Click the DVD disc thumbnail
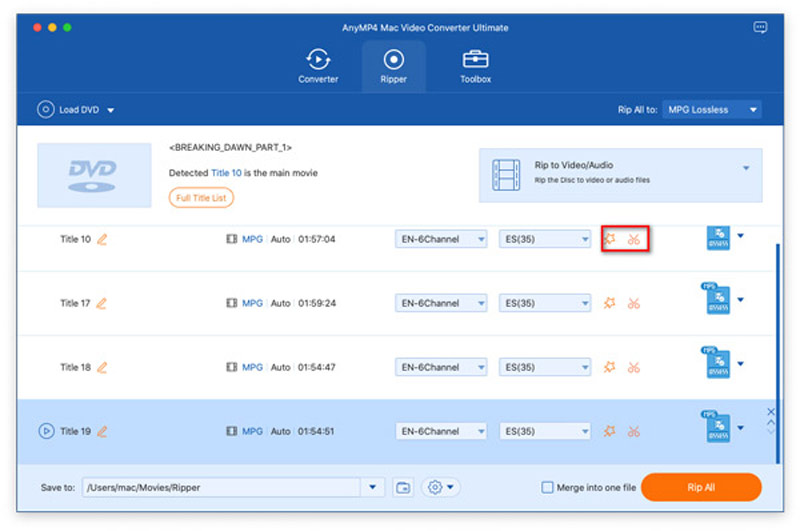 point(94,175)
